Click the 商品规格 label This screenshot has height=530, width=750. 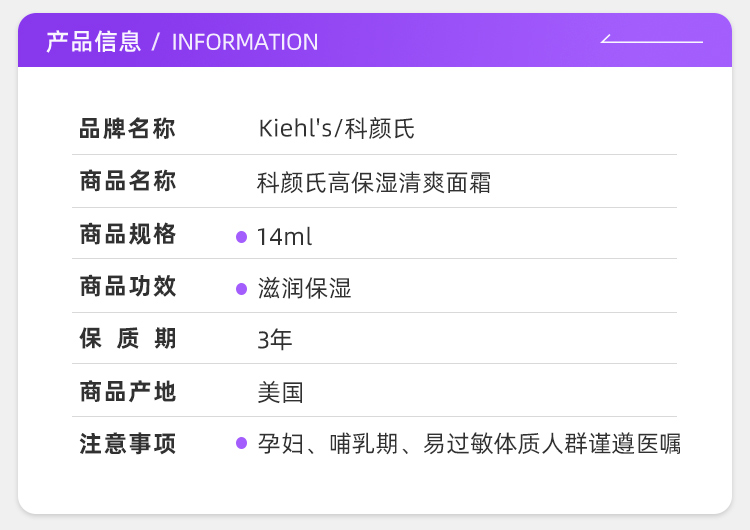tap(128, 235)
